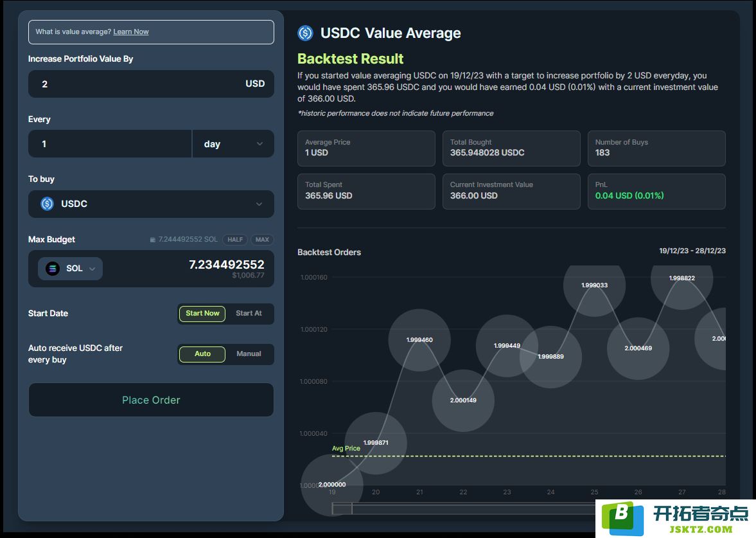Switch to Manual receive option
The width and height of the screenshot is (756, 538).
pos(249,354)
